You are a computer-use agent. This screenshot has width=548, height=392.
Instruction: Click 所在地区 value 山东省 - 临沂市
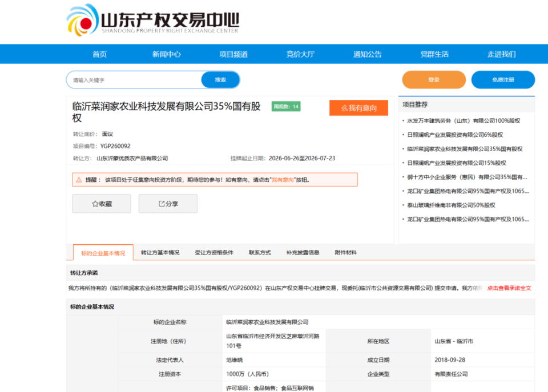[x=454, y=341]
